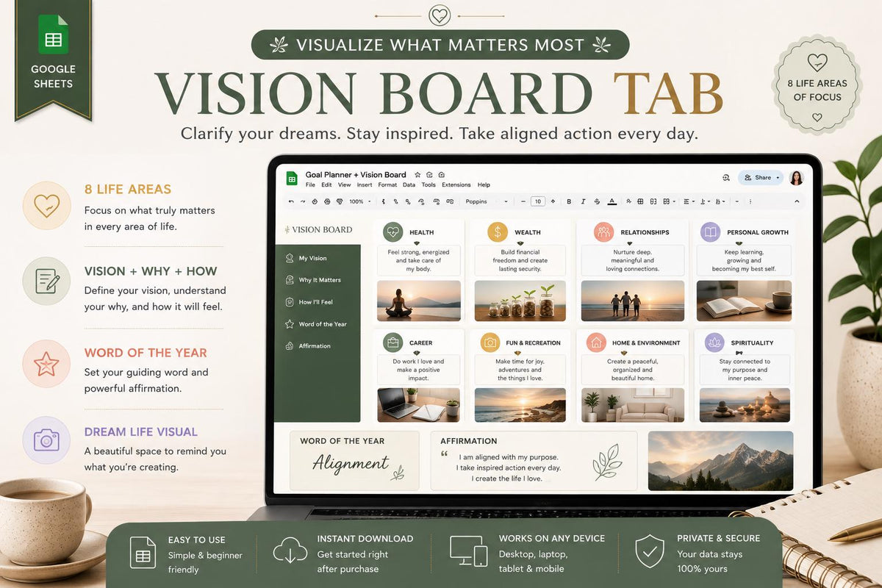Click the Relationships beach family image
Viewport: 882px width, 588px height.
point(632,301)
